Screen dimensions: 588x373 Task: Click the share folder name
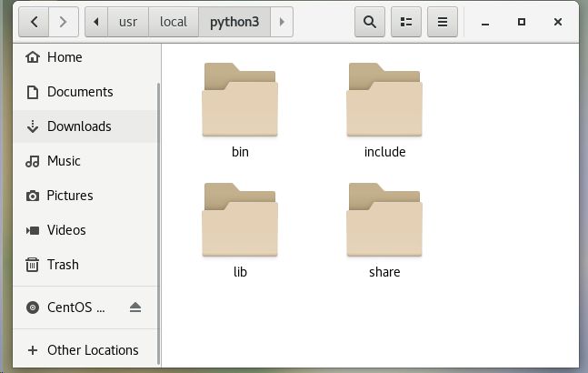[x=384, y=272]
